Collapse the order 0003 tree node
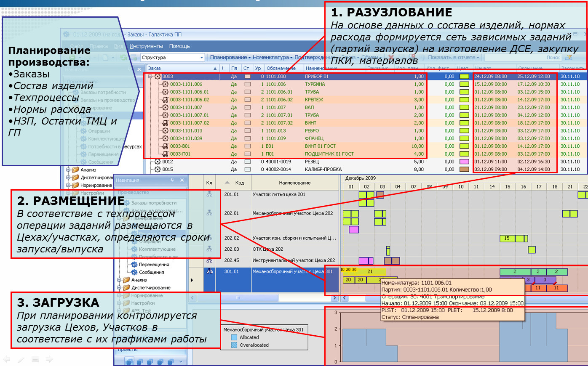 point(150,77)
